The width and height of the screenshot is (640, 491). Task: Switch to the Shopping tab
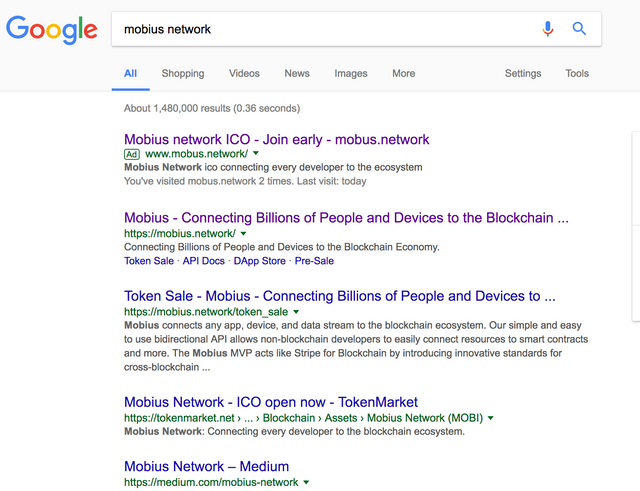coord(183,73)
